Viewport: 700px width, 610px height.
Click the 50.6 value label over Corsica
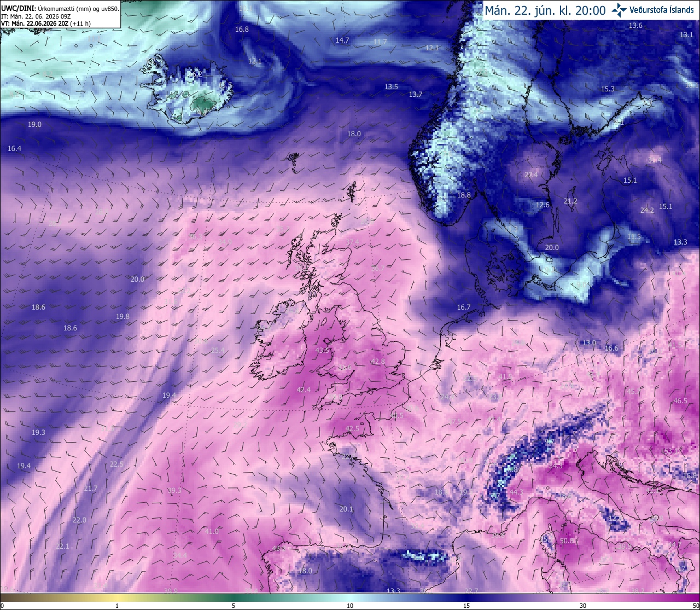pyautogui.click(x=568, y=541)
